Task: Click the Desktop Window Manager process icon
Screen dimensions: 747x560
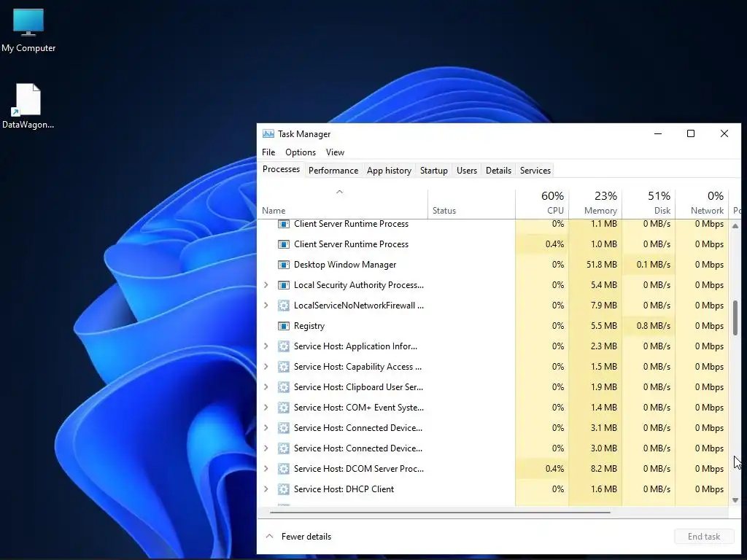Action: [x=284, y=265]
